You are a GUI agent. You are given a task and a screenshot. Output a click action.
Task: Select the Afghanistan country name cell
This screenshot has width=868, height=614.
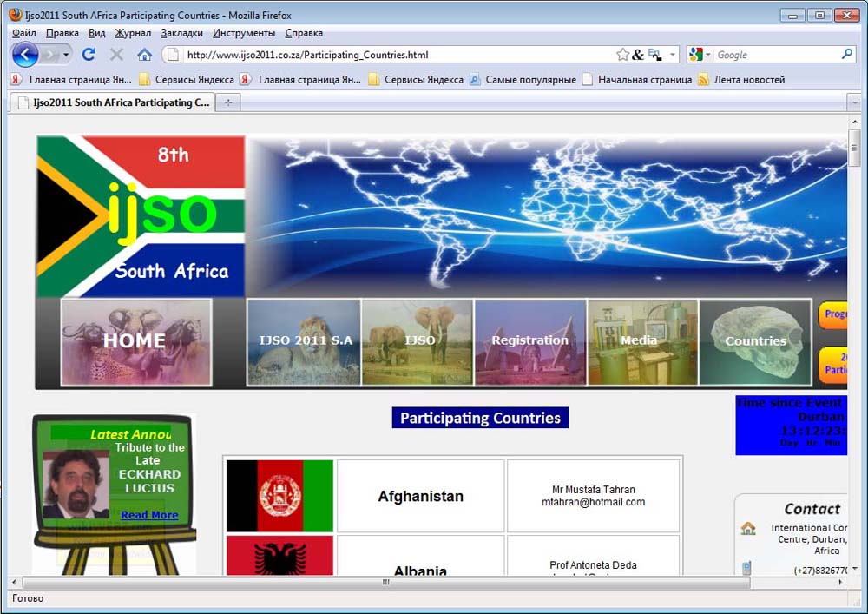tap(421, 496)
